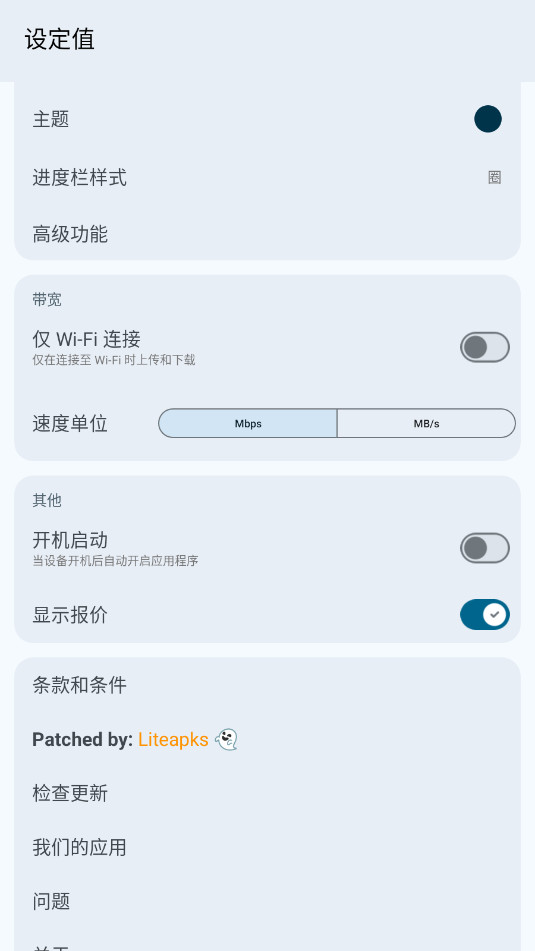This screenshot has height=951, width=535.
Task: Open the 问题 entry
Action: (267, 901)
